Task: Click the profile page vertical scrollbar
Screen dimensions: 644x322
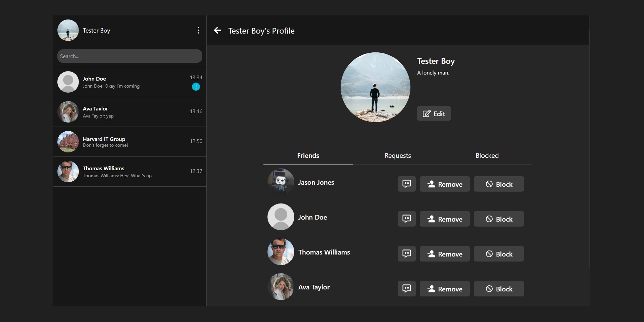Action: coord(589,148)
